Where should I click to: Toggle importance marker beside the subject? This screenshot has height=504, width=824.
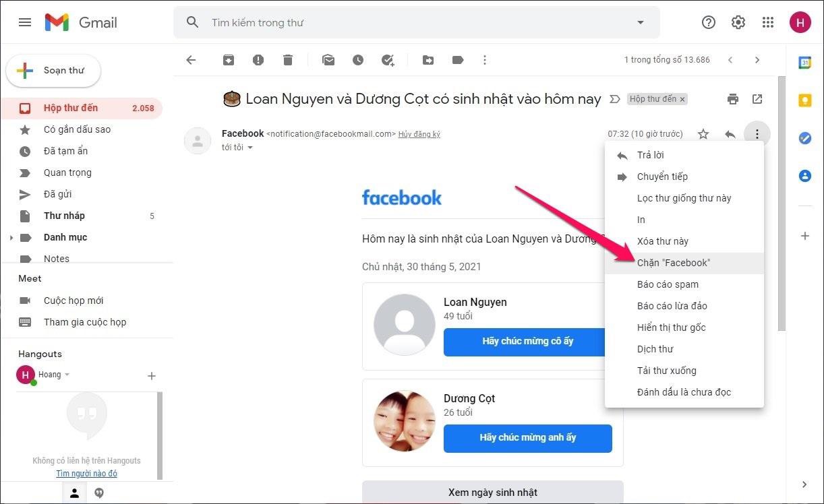pyautogui.click(x=614, y=99)
